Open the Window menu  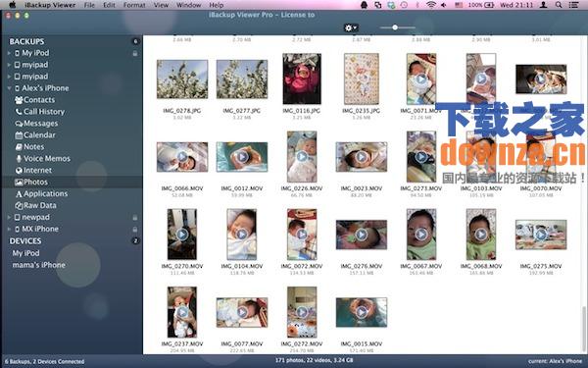188,5
